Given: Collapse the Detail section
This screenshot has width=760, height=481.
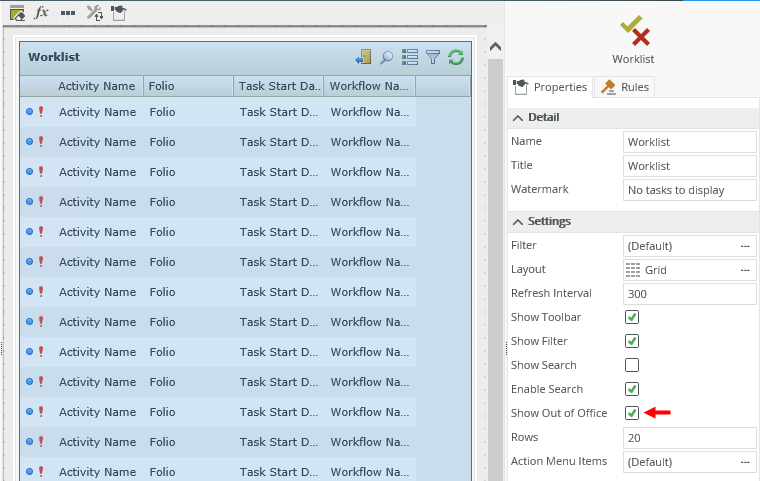Looking at the screenshot, I should coord(518,118).
